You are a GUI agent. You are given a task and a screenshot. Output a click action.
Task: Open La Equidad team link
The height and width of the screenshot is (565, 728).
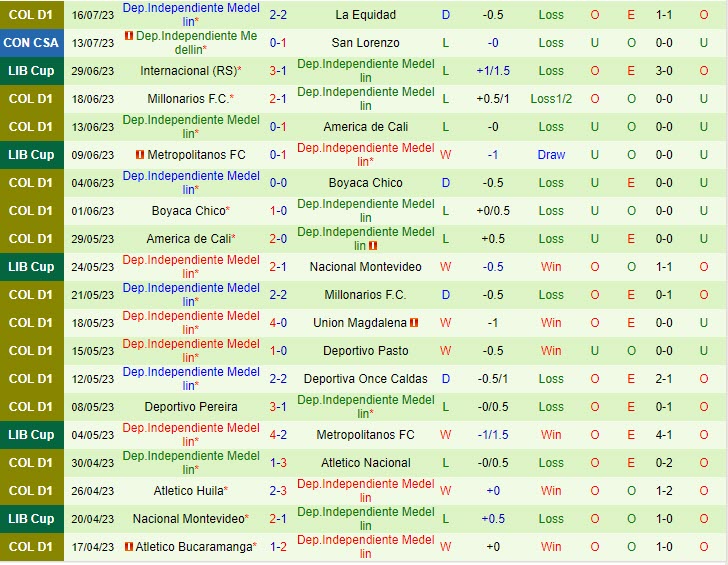[366, 15]
